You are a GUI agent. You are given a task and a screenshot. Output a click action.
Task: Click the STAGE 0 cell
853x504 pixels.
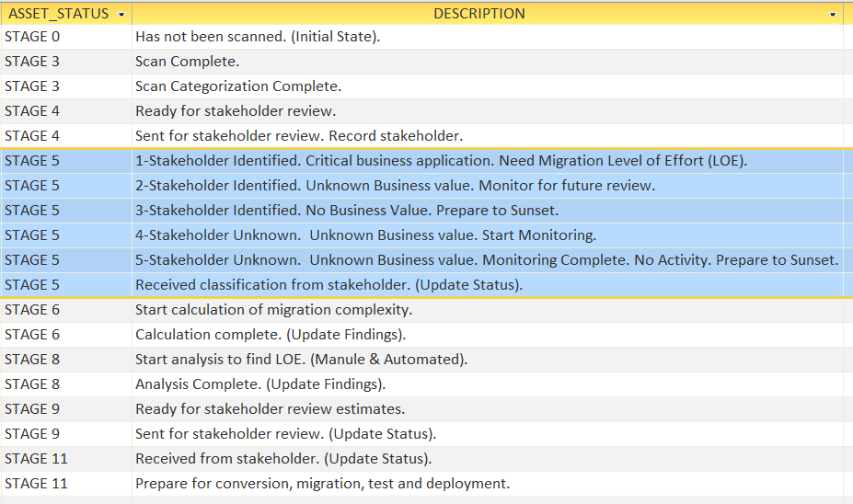pos(64,37)
